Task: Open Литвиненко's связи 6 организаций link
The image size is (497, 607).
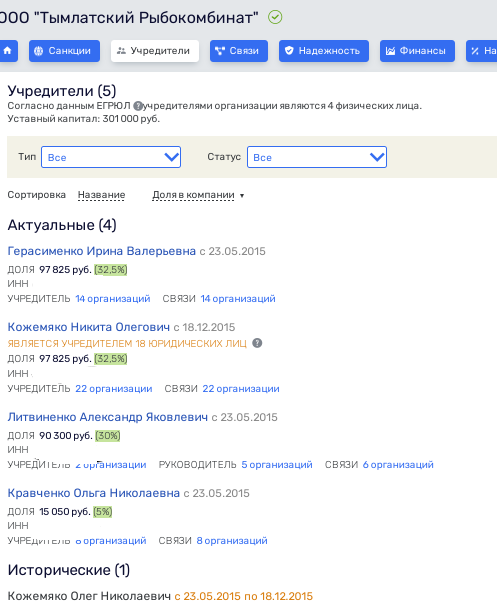Action: tap(398, 465)
